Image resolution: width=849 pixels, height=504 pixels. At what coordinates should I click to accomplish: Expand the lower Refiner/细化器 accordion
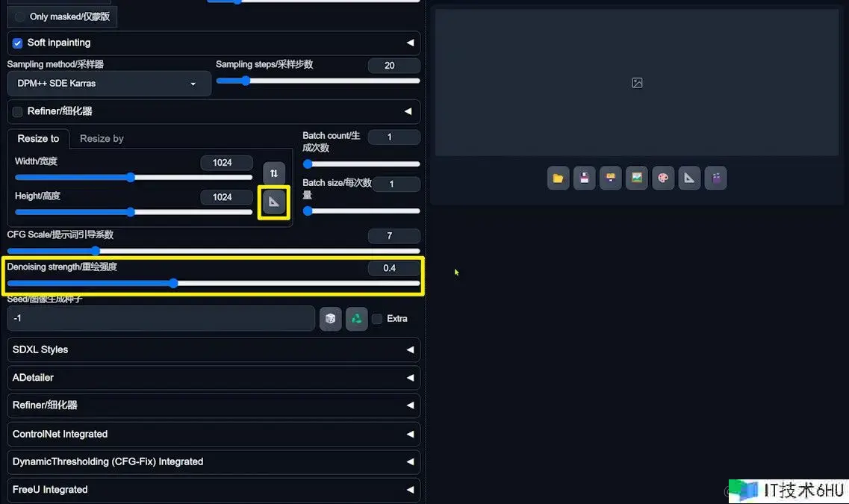tap(214, 405)
